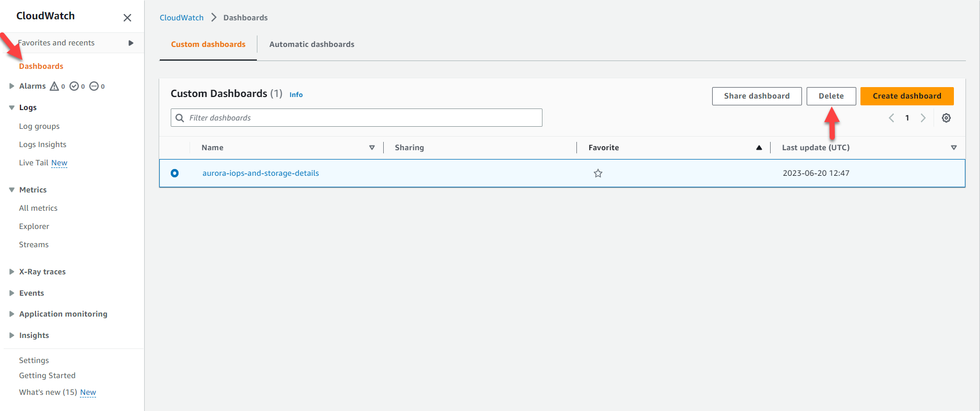The image size is (980, 411).
Task: Go to the next page of dashboards
Action: [923, 118]
